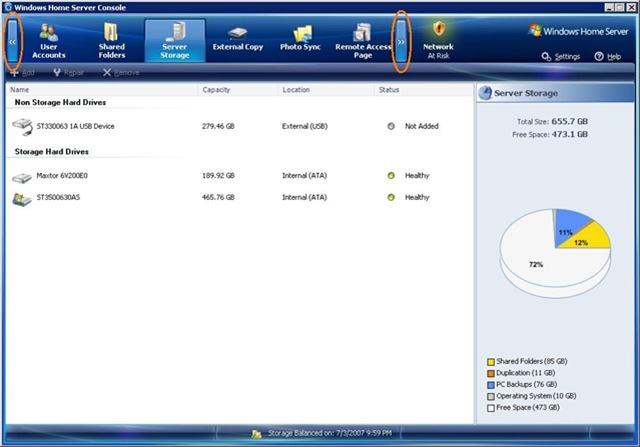This screenshot has height=447, width=640.
Task: Click the 279.46 GB capacity value
Action: pos(218,126)
